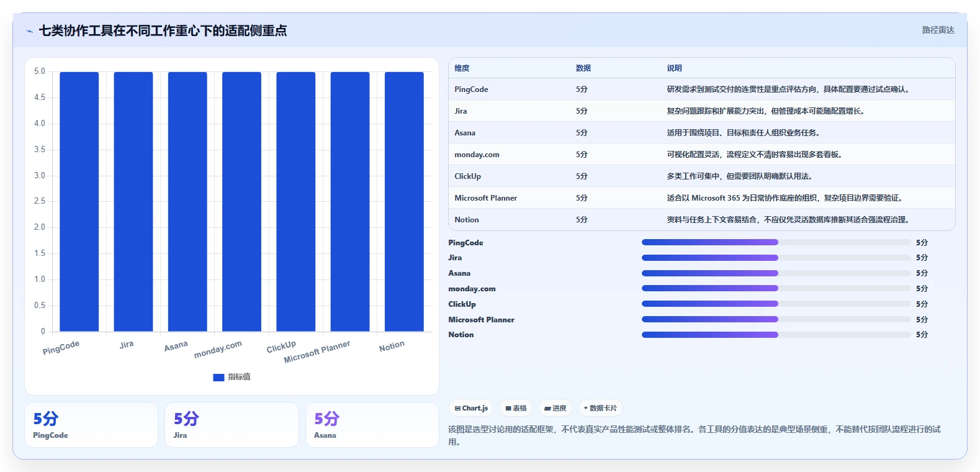This screenshot has width=980, height=472.
Task: Click the 表格 tag chip
Action: point(516,408)
